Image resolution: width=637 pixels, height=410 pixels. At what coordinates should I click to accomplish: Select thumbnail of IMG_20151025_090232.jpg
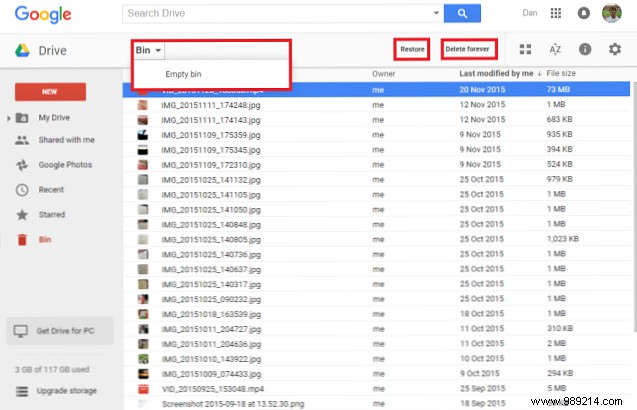[143, 299]
